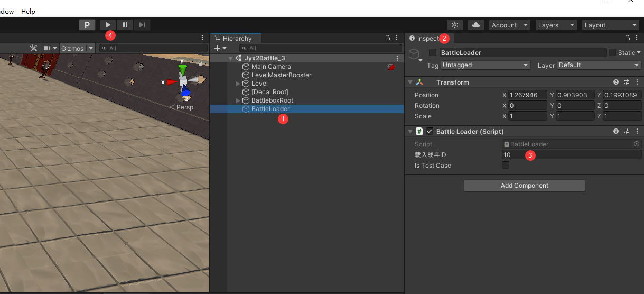Start Play mode with the Play button

[x=108, y=25]
